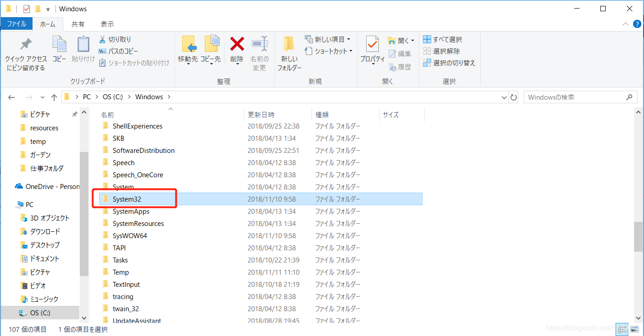Image resolution: width=644 pixels, height=336 pixels.
Task: Open the address bar history dropdown
Action: (504, 97)
